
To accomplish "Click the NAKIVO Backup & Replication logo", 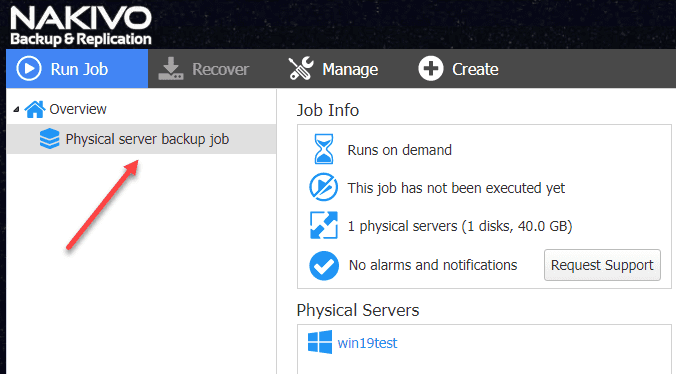I will [81, 25].
